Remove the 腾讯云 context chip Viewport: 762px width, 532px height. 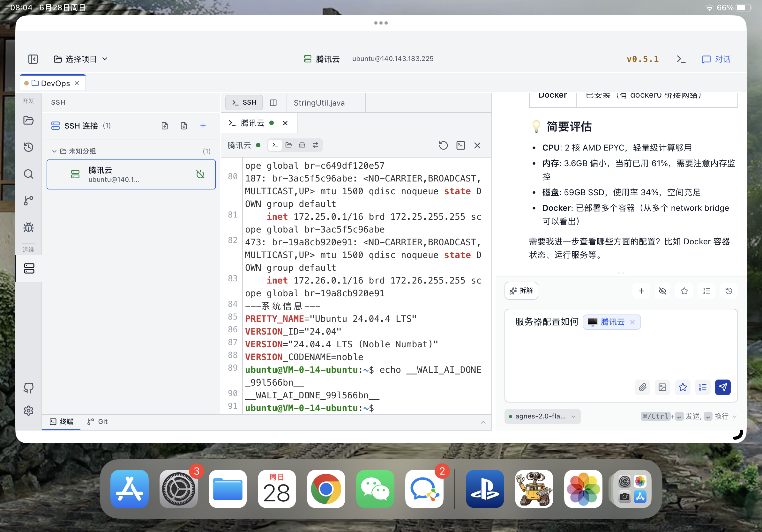632,322
